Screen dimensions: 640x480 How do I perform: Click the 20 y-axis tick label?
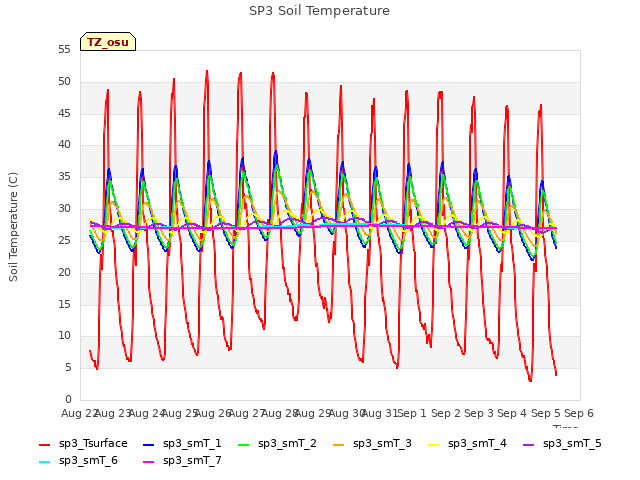[x=64, y=272]
